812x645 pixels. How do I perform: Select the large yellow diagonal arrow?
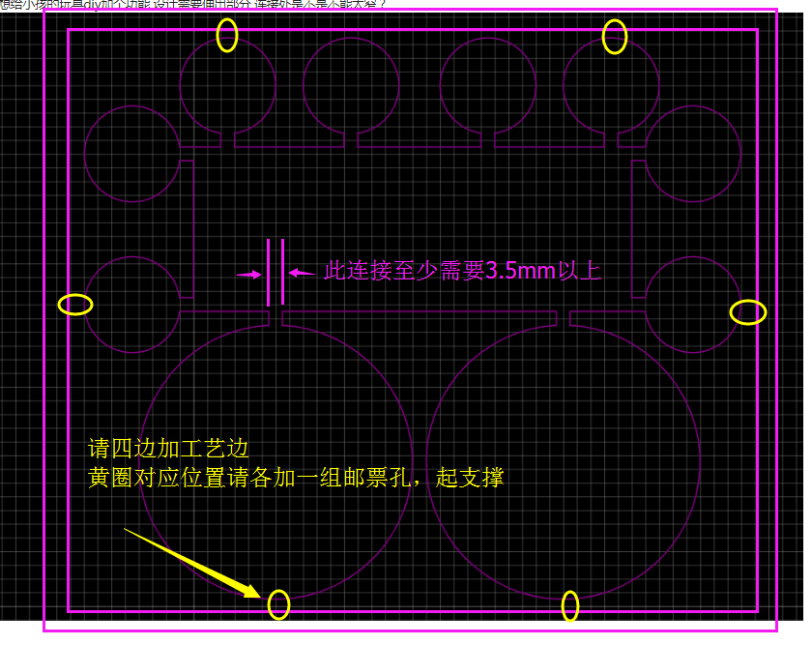[x=191, y=562]
